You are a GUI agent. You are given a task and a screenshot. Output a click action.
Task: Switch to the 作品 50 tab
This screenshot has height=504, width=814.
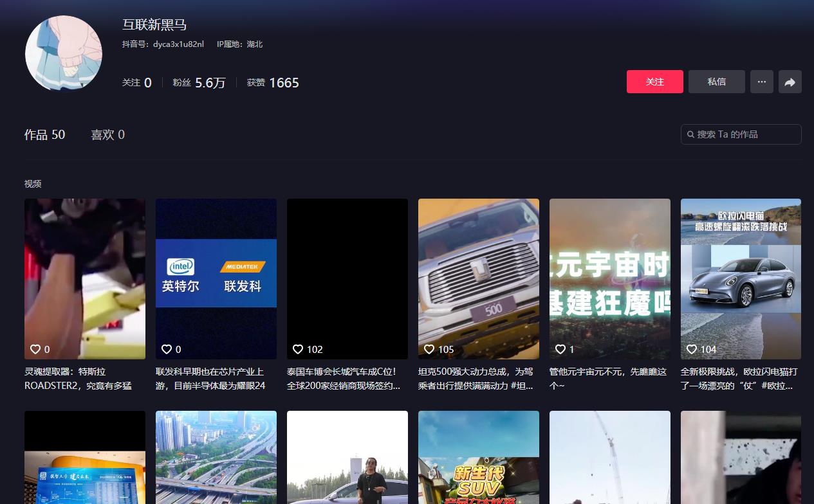45,134
